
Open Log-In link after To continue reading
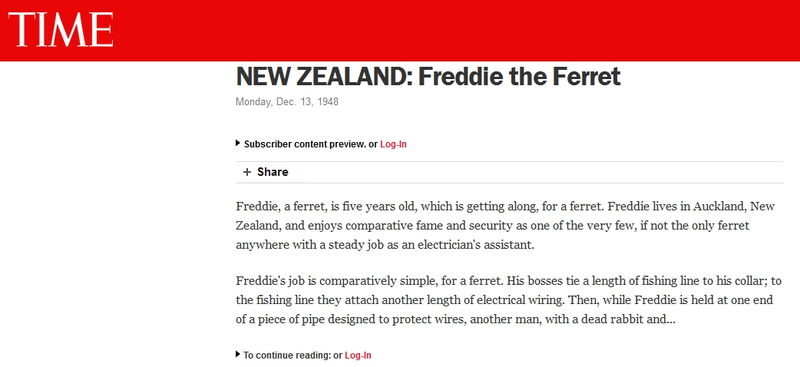click(x=358, y=355)
